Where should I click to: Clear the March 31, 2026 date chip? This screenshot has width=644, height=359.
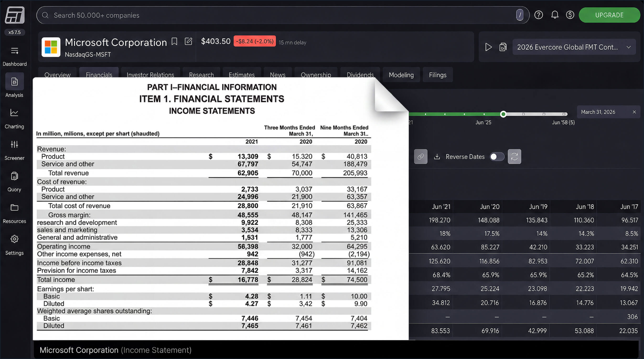[634, 112]
